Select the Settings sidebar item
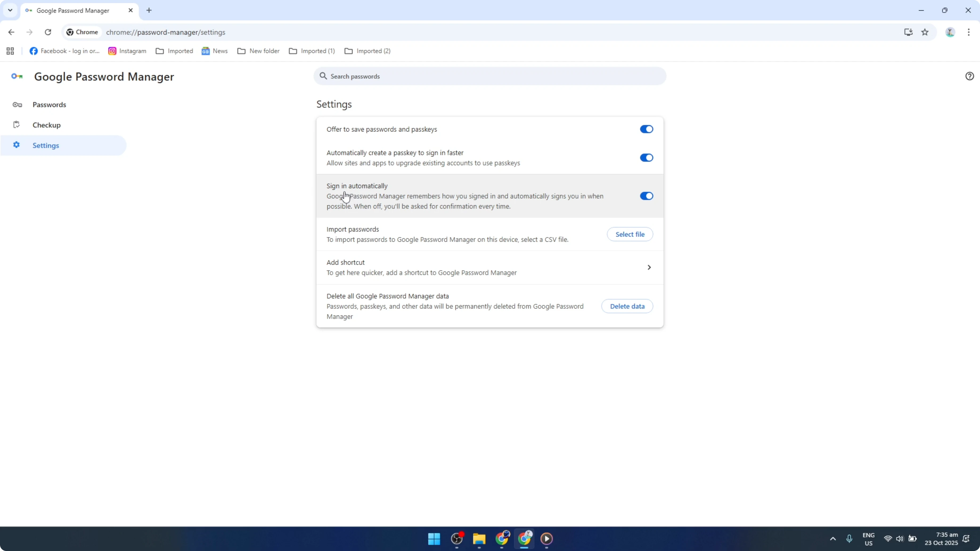This screenshot has height=551, width=980. [x=63, y=145]
